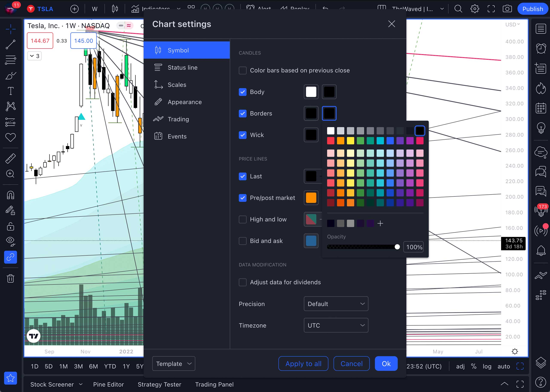The width and height of the screenshot is (550, 392).
Task: Adjust the Opacity slider handle
Action: point(397,247)
